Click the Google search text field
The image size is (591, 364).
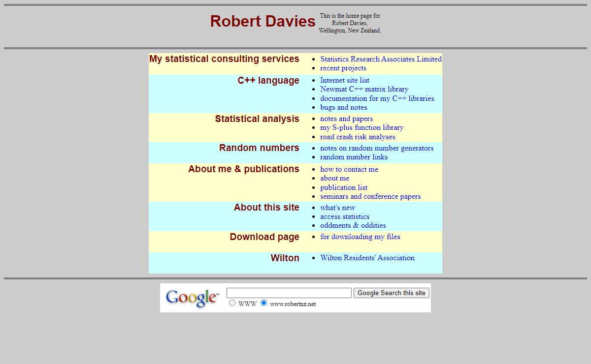point(289,293)
